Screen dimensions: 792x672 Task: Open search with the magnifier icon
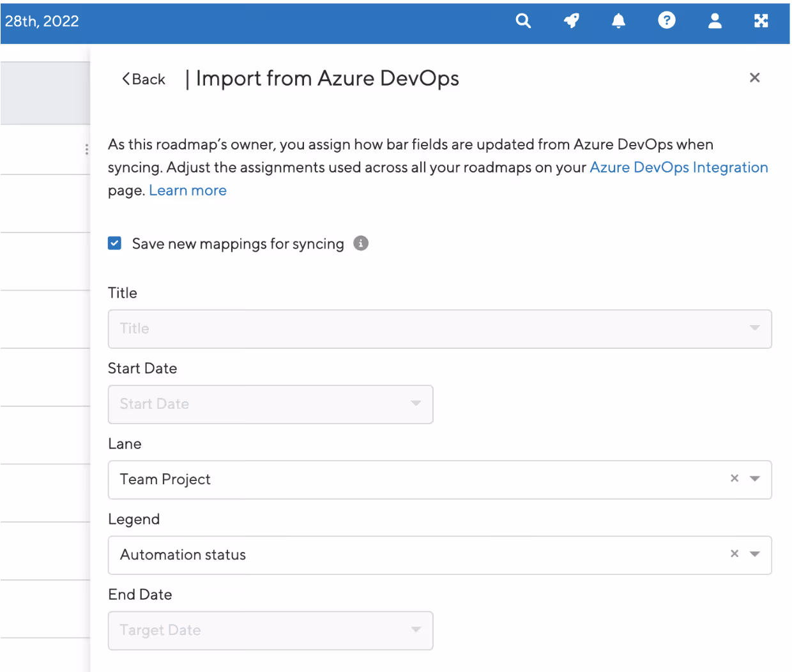coord(523,21)
